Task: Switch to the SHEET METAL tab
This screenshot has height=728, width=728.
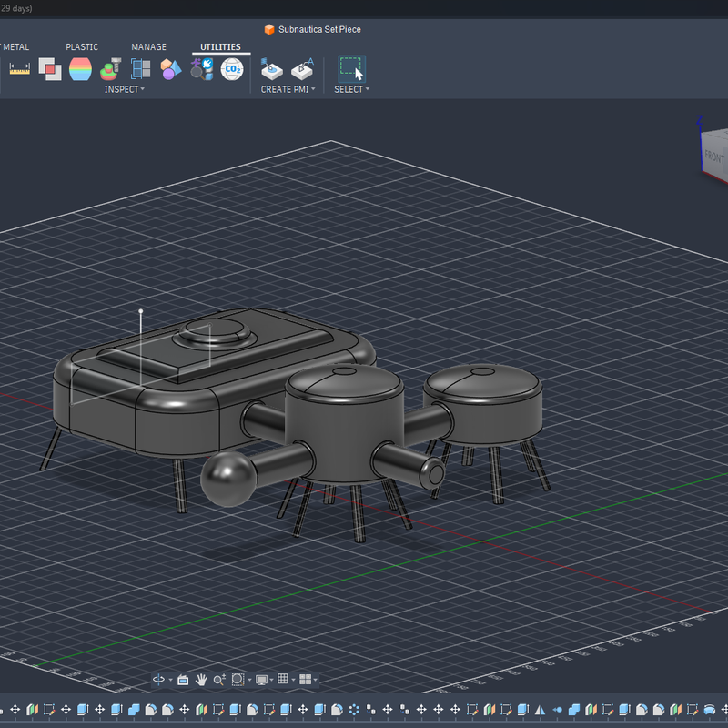Action: pos(15,47)
